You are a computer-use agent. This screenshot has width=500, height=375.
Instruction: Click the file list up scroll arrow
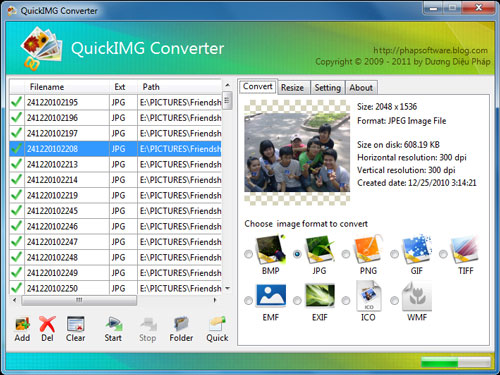[x=227, y=85]
